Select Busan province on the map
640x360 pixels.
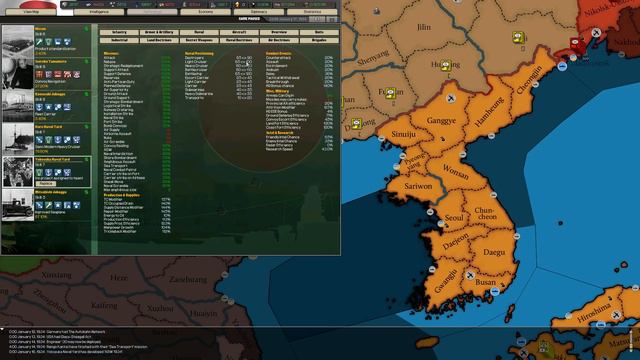[485, 282]
